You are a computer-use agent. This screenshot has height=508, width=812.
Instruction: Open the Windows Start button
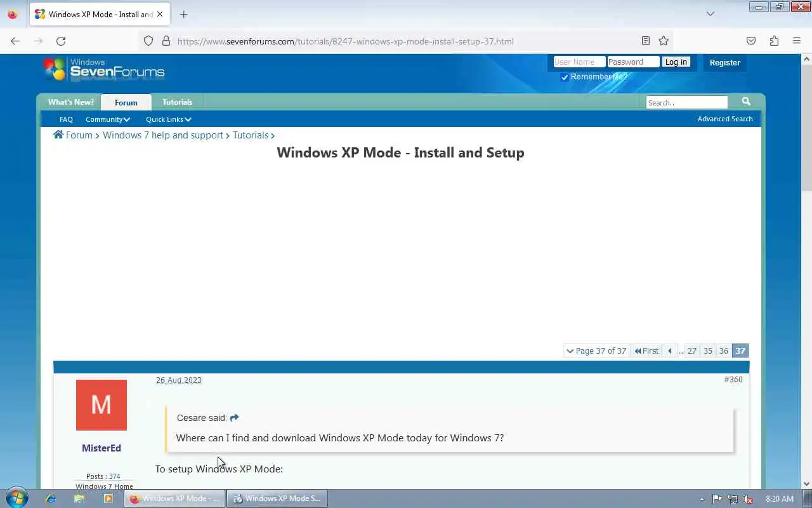[17, 498]
